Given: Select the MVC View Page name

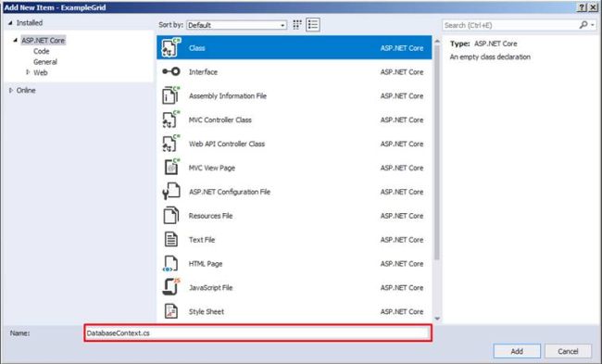Looking at the screenshot, I should pos(212,168).
